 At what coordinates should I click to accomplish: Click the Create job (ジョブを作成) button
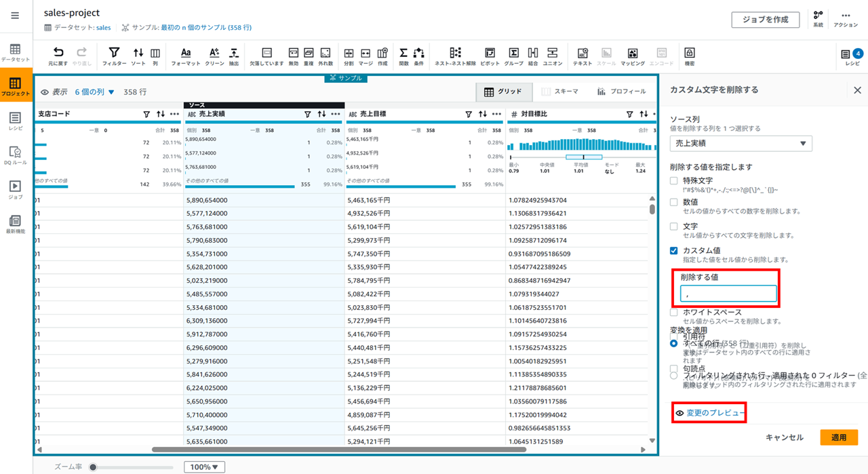coord(765,20)
